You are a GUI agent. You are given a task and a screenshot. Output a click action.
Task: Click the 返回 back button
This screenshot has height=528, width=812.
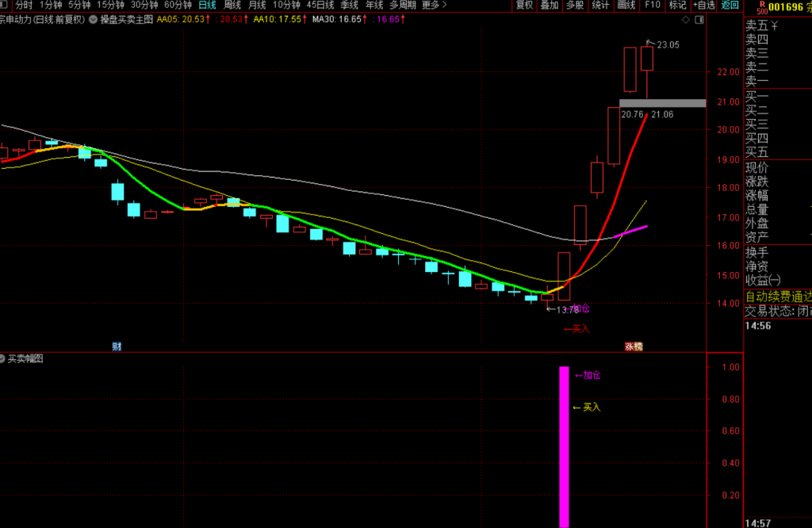730,6
